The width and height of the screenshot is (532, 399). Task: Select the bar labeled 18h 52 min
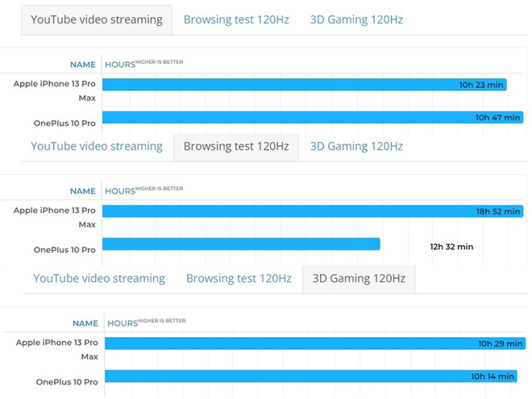click(x=313, y=211)
